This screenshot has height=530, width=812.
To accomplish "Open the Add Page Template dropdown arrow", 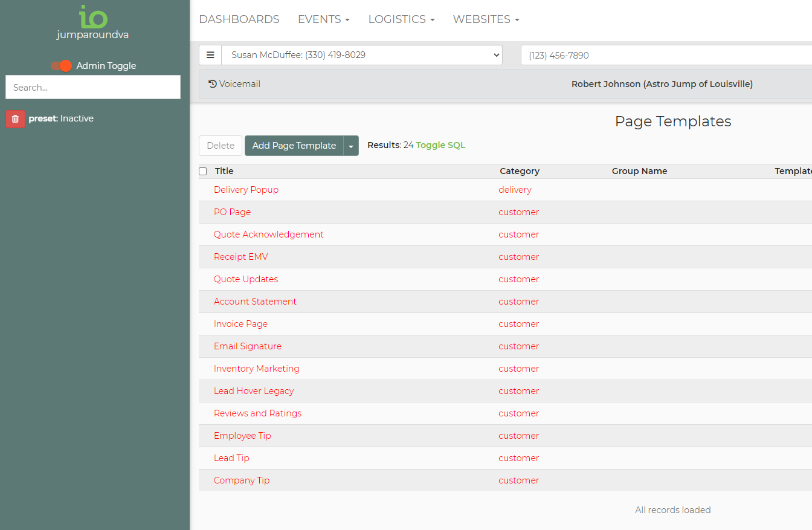I will [x=351, y=146].
